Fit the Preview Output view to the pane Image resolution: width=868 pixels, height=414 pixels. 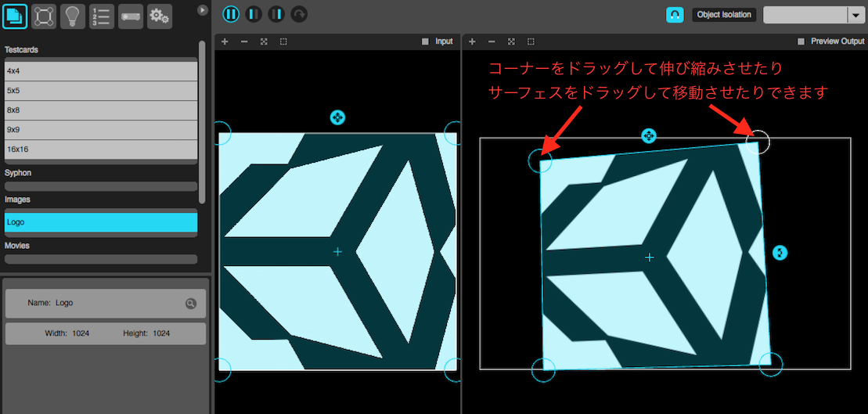[512, 41]
